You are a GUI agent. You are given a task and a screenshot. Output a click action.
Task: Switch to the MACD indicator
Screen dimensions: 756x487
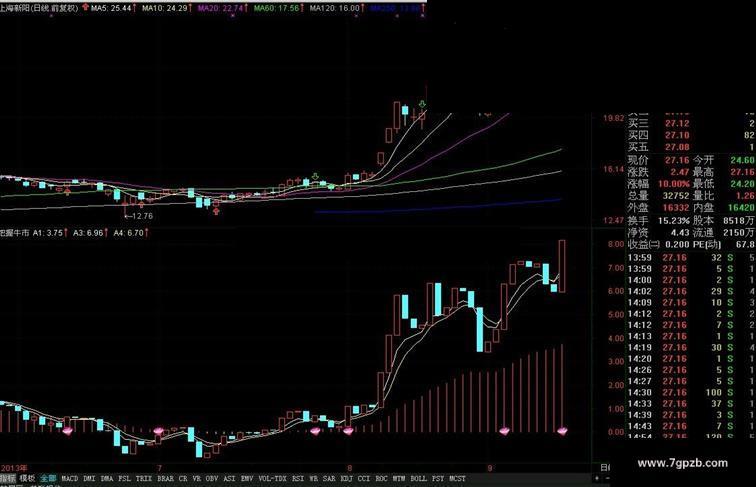(70, 478)
